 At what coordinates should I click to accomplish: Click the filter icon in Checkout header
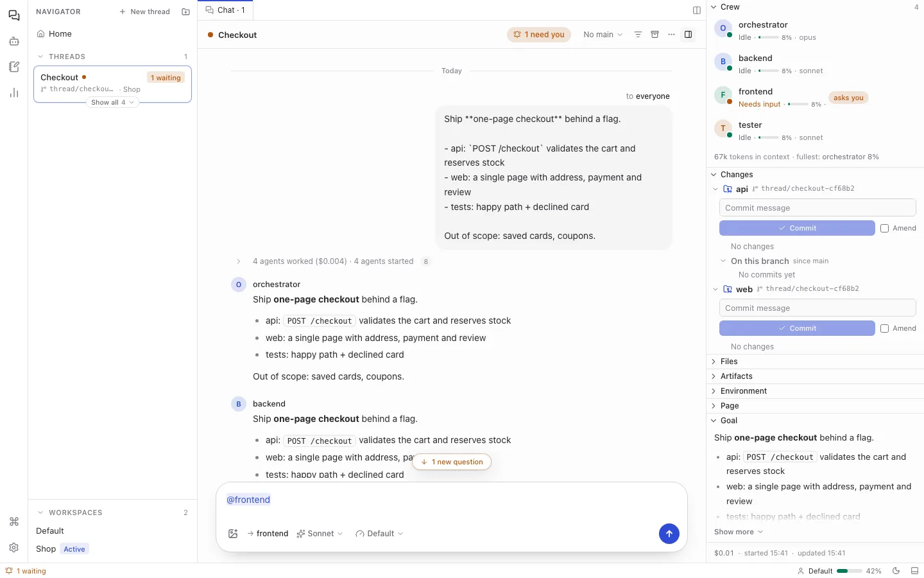(638, 35)
